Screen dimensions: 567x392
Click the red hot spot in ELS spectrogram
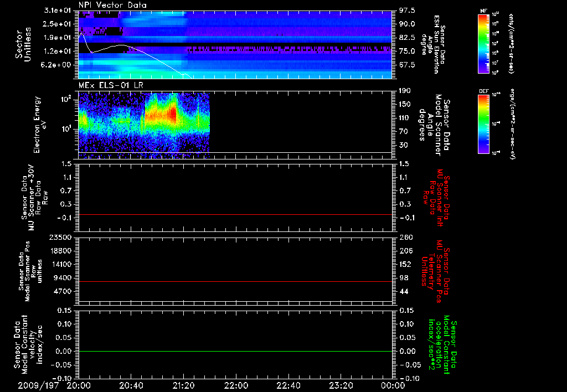coord(173,113)
